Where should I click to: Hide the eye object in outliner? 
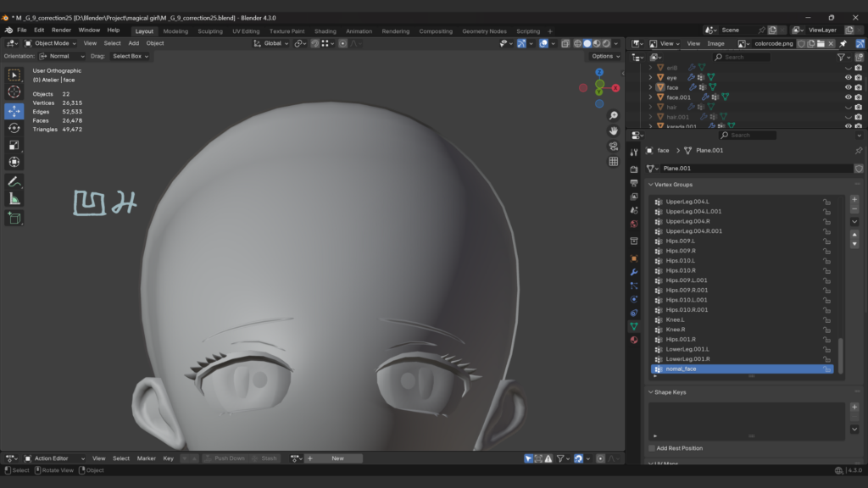[848, 77]
